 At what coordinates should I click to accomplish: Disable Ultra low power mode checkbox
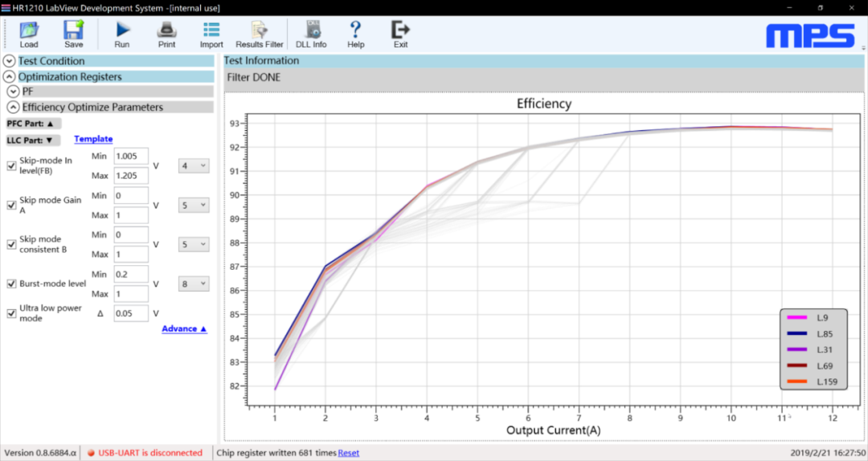(11, 313)
